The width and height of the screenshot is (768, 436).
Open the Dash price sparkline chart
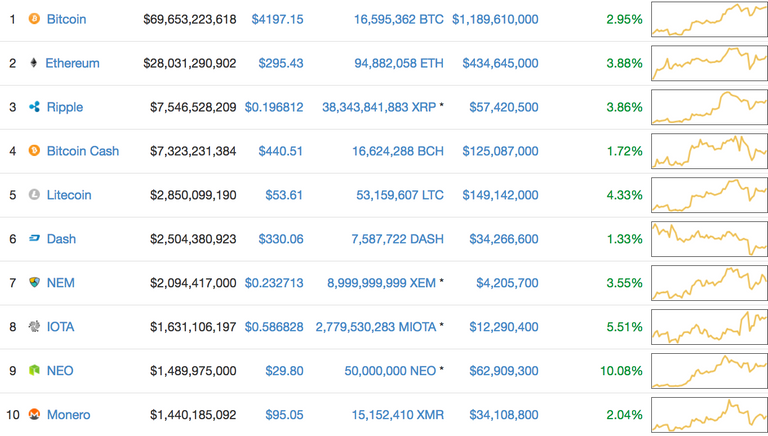coord(709,239)
